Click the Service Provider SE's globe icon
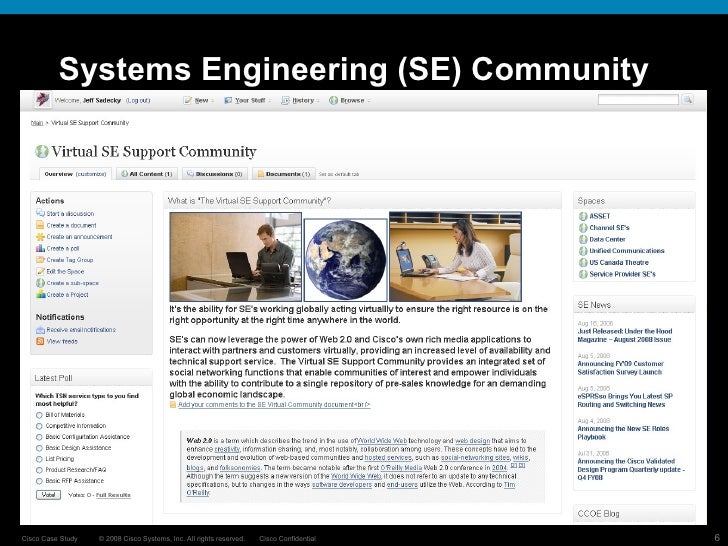Screen dimensions: 728x546 [583, 274]
